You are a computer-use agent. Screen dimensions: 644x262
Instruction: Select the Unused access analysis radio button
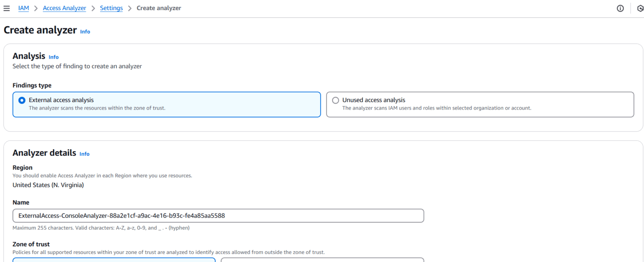point(335,100)
